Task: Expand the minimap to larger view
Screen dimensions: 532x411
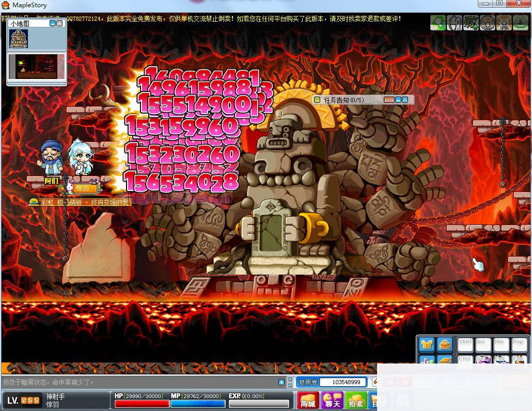Action: point(60,23)
